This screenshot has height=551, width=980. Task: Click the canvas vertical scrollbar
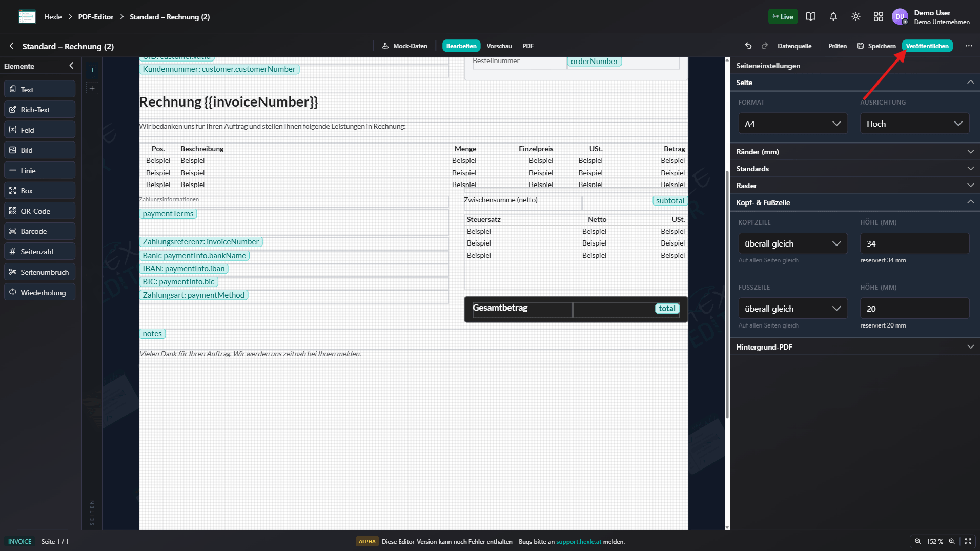pos(727,294)
